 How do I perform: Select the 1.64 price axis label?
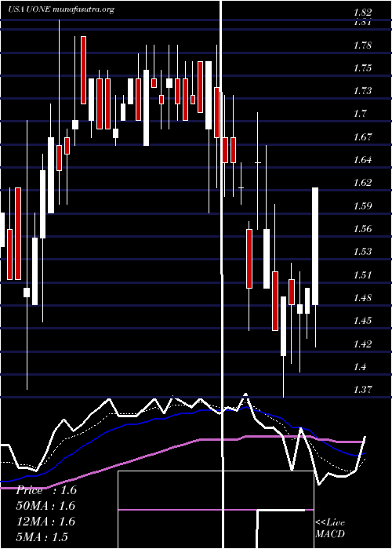(x=362, y=160)
